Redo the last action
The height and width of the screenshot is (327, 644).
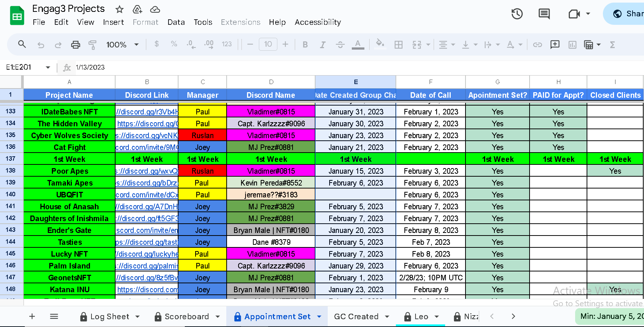[58, 45]
